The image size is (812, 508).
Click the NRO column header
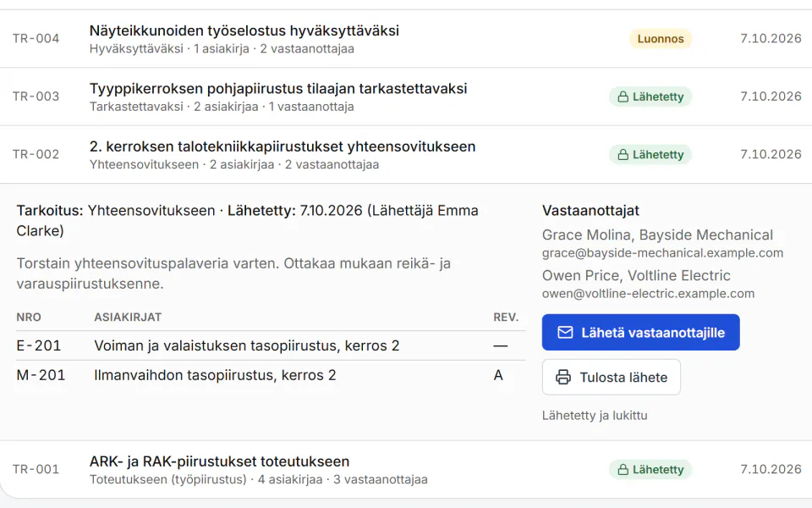point(29,317)
